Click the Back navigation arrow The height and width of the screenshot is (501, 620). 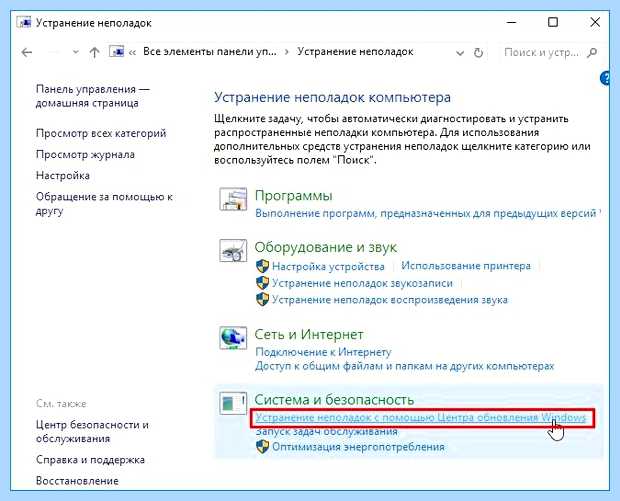click(x=27, y=52)
